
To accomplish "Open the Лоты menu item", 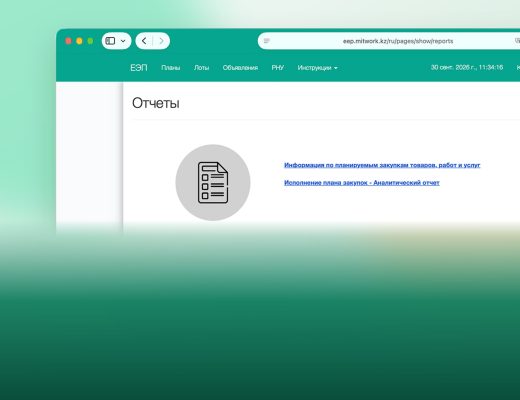I will (201, 68).
